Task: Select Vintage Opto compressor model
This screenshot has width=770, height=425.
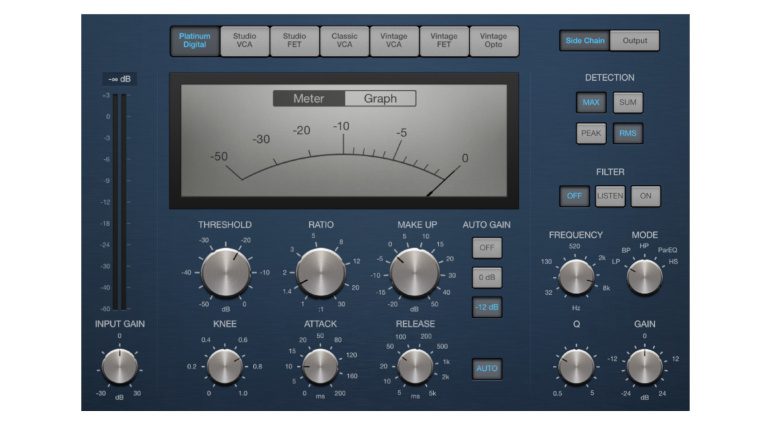Action: pos(494,41)
